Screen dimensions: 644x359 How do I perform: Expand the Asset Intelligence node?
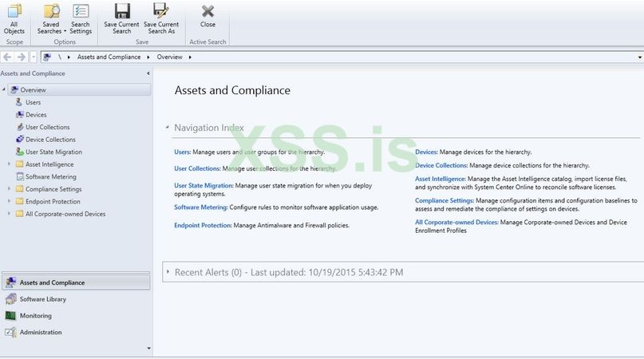tap(9, 164)
